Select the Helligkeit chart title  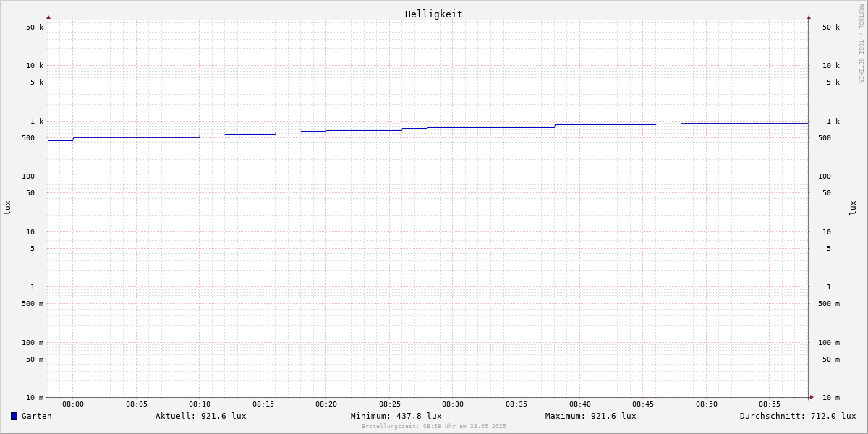(433, 14)
